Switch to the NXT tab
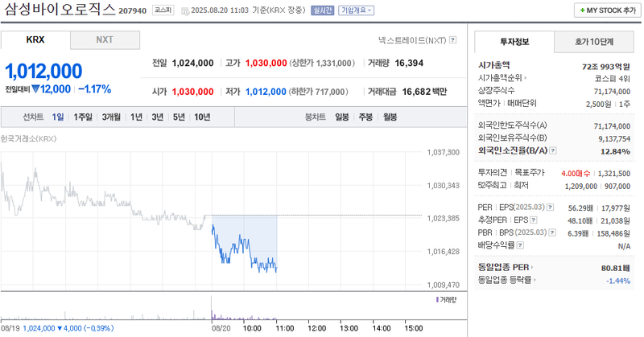 105,40
